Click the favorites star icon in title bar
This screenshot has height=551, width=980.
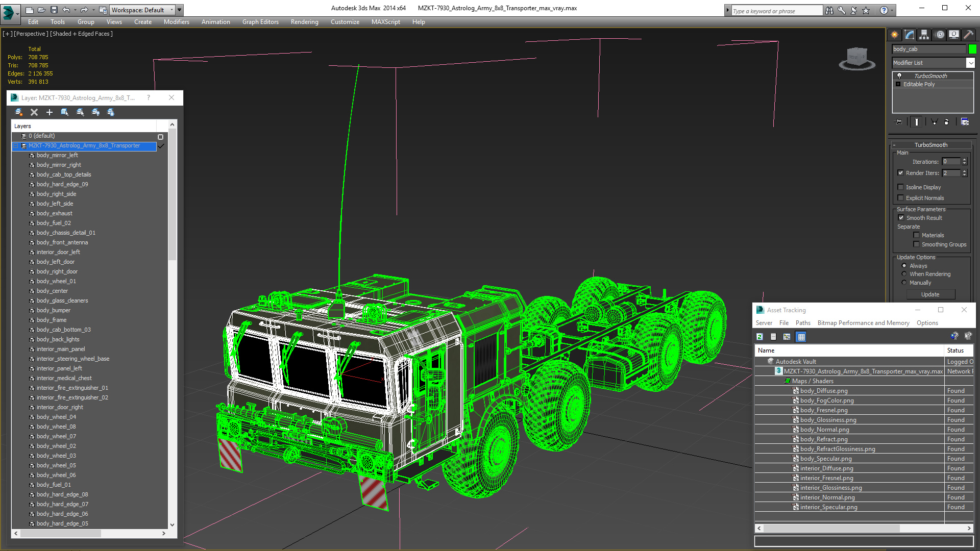[866, 10]
